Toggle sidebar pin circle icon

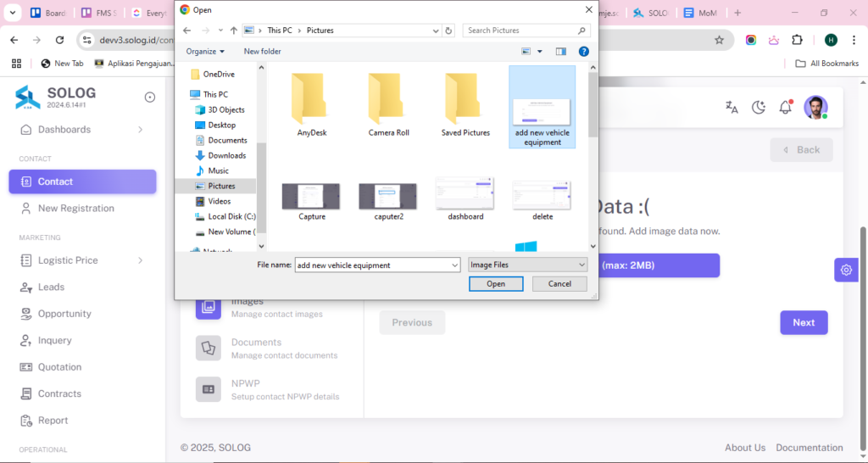click(149, 98)
